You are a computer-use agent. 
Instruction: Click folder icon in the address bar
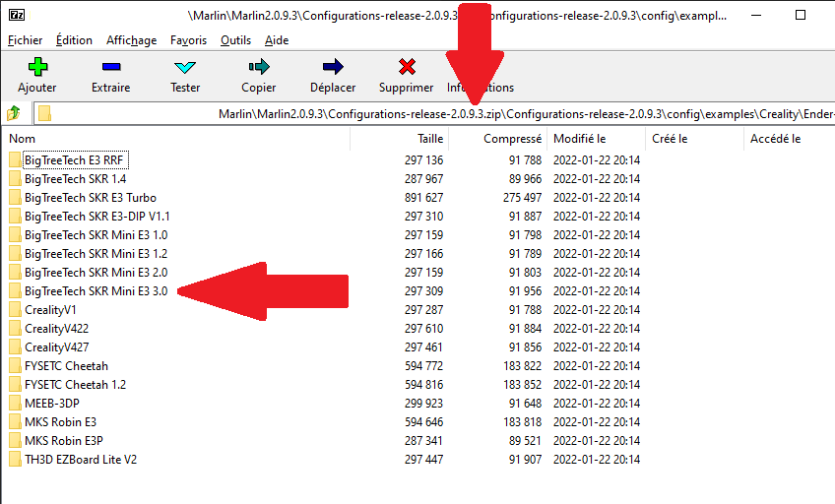[44, 113]
